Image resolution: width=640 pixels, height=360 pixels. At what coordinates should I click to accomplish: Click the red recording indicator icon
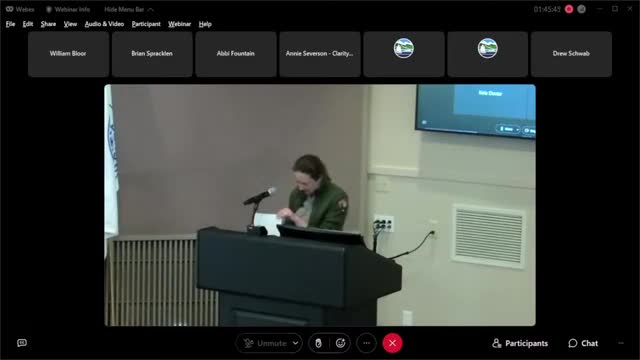tap(569, 9)
